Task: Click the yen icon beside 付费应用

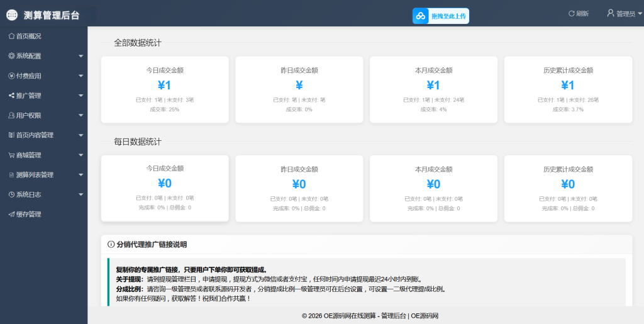Action: click(x=11, y=76)
